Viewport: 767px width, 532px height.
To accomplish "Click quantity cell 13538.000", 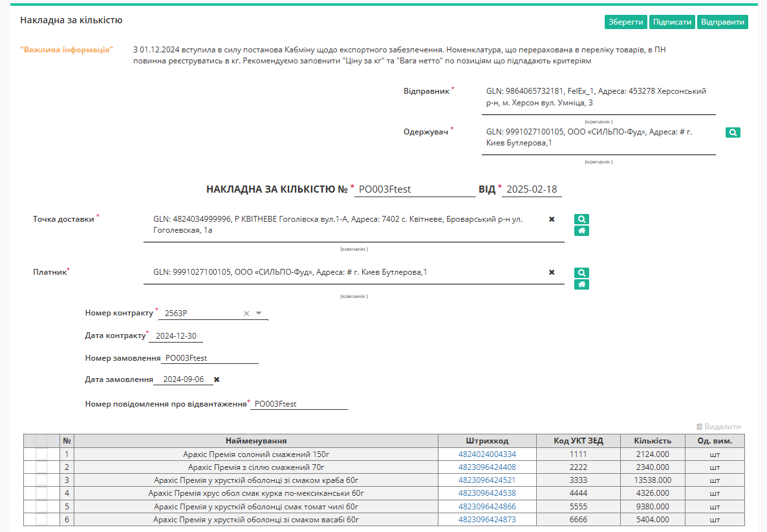I will (x=653, y=480).
